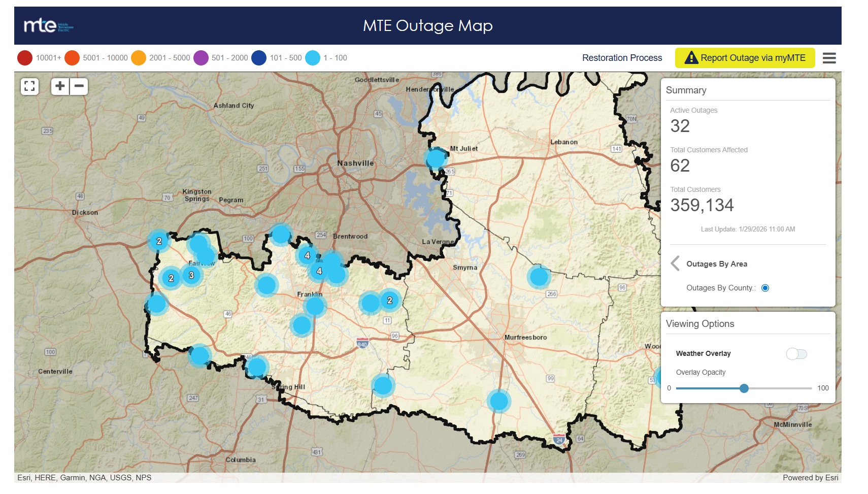Toggle the Weather Overlay switch

796,354
